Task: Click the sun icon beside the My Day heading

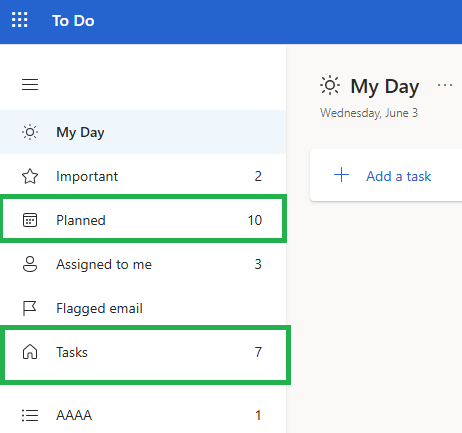Action: click(330, 85)
